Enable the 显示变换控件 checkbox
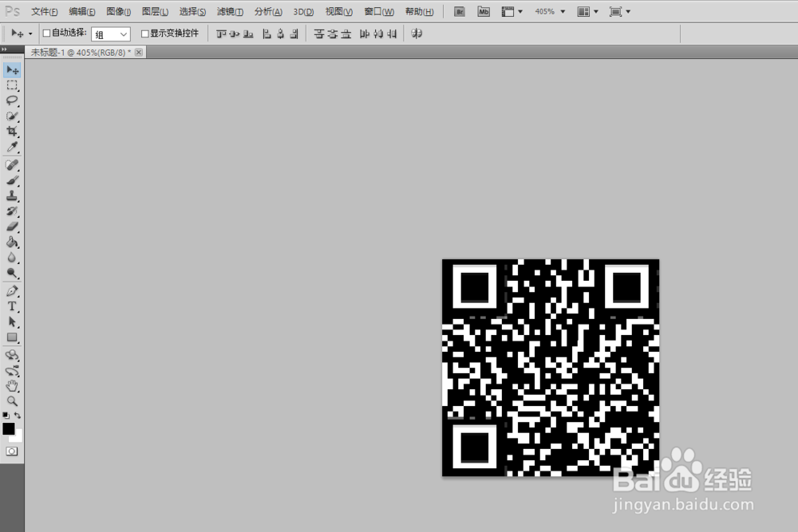Image resolution: width=798 pixels, height=532 pixels. (x=145, y=33)
